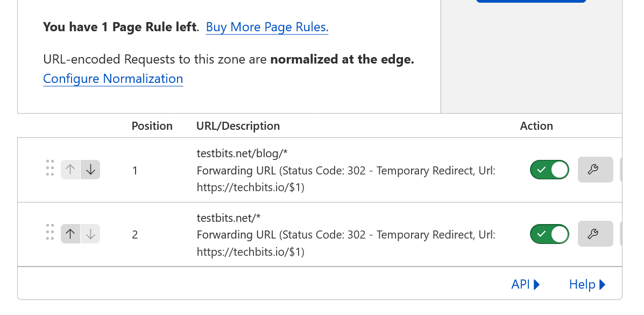Grab the drag handle of rule 2

[x=50, y=234]
